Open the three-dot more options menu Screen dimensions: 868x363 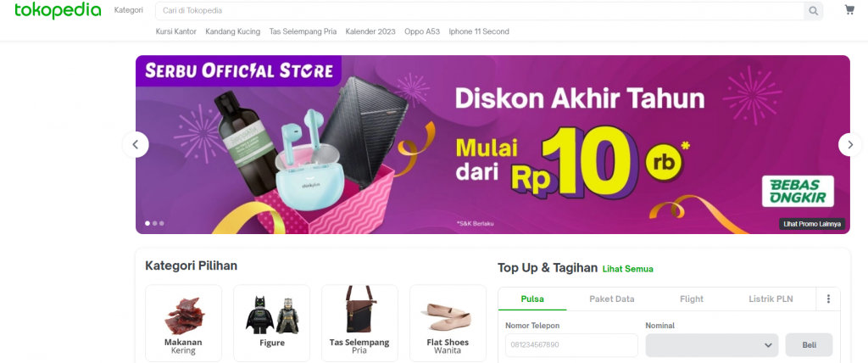click(828, 299)
